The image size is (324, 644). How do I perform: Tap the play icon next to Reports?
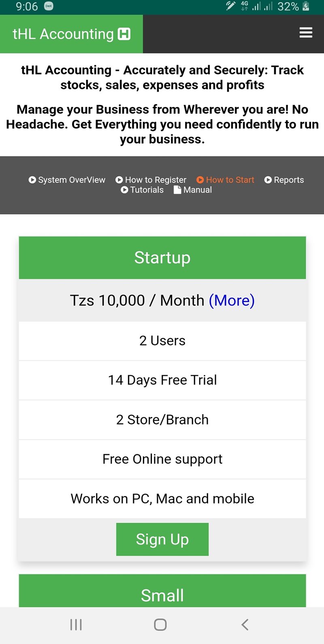[268, 180]
